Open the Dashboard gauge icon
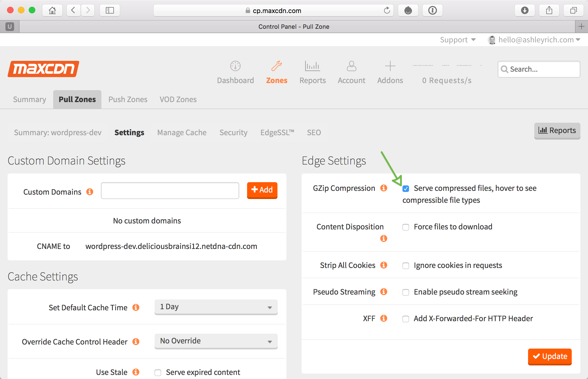 235,66
